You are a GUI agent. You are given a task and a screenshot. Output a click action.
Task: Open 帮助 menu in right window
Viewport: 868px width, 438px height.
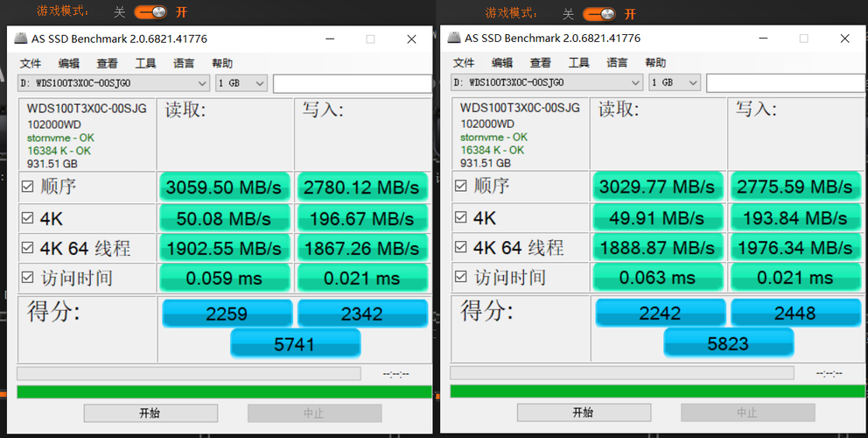click(655, 63)
